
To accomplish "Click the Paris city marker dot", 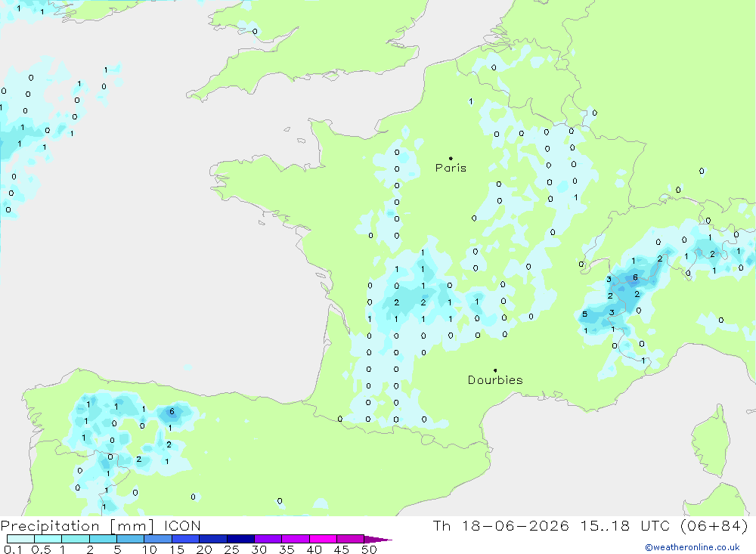I will 451,158.
